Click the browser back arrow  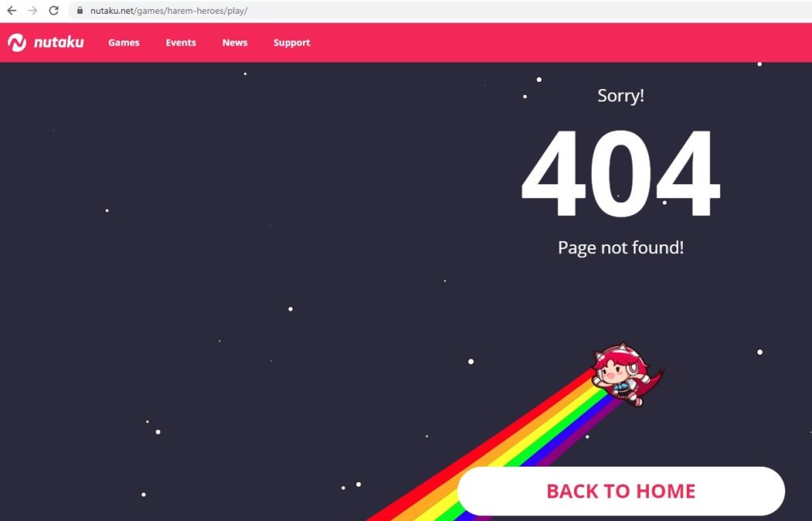(x=11, y=11)
